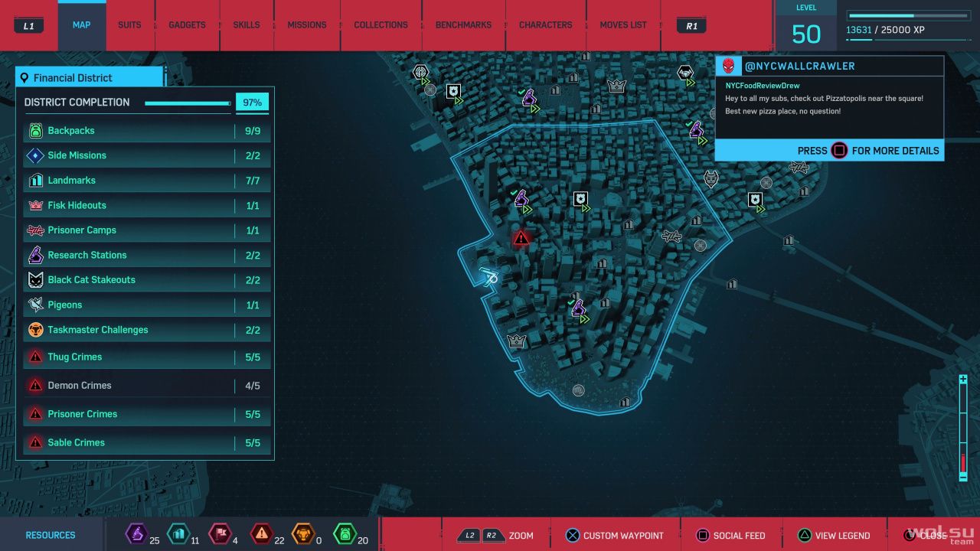Screen dimensions: 980x551
Task: Click the @NYCWALLCRAWLER feed title
Action: pyautogui.click(x=799, y=66)
